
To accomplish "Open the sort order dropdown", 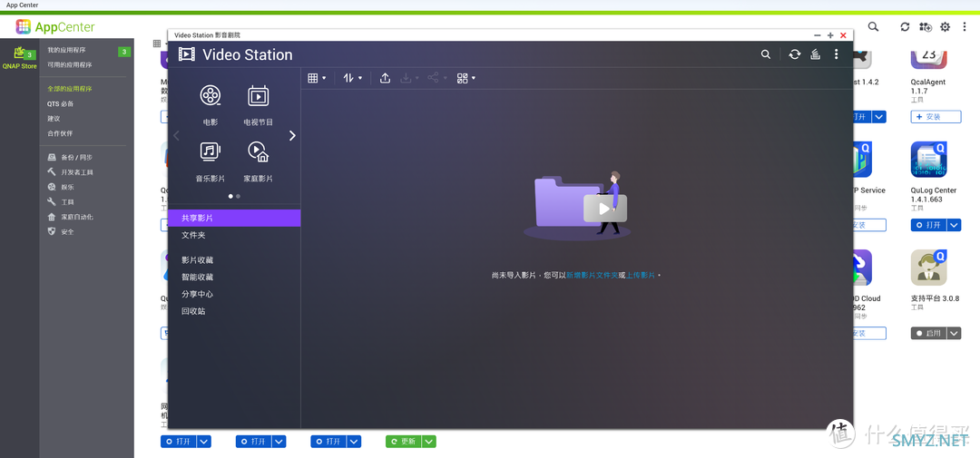I will (352, 78).
